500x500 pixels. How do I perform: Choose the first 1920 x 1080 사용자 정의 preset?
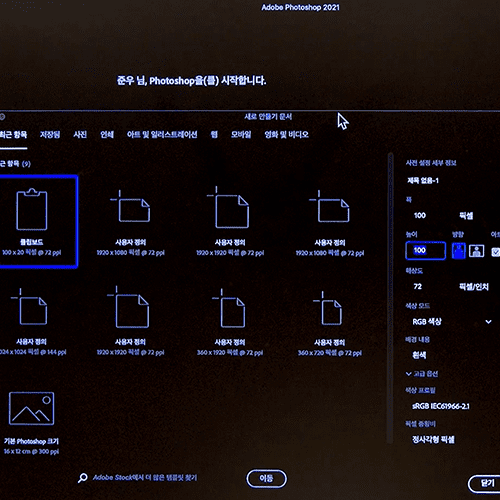pos(130,222)
